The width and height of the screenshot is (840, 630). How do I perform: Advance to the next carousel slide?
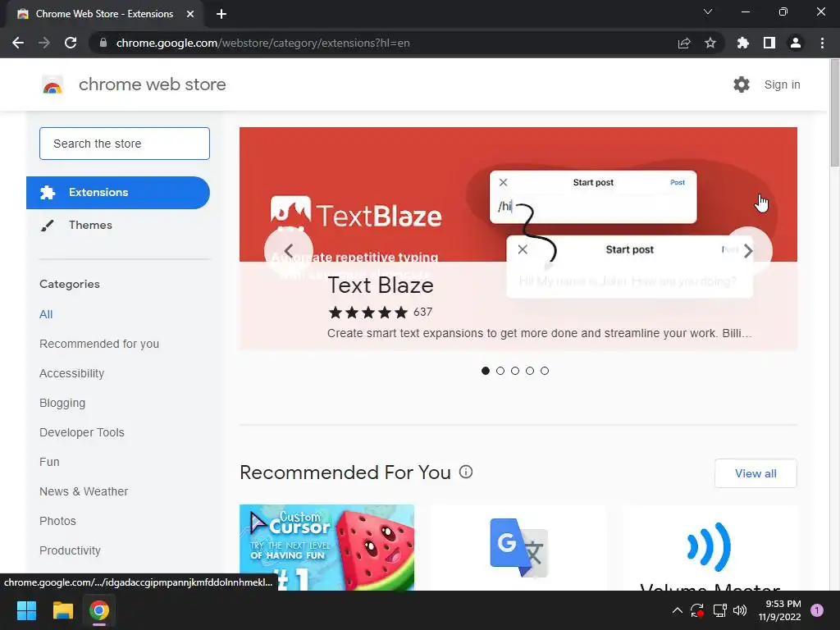pos(748,251)
